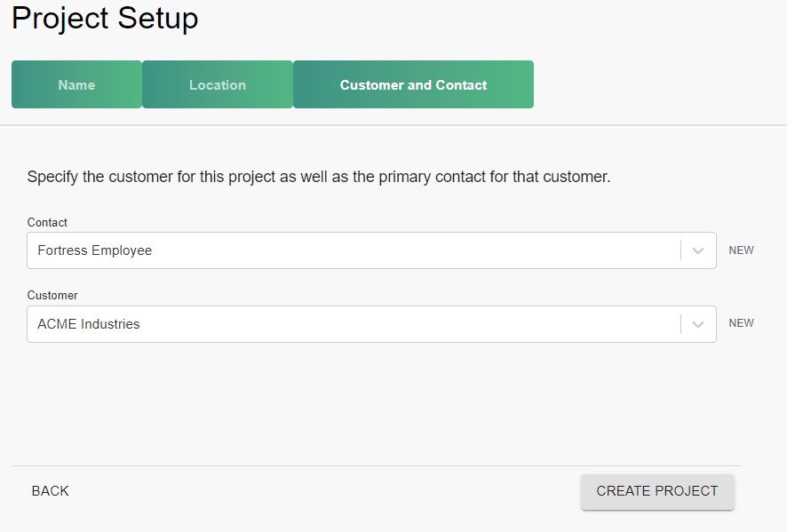Expand the Customer dropdown chevron
Screen dimensions: 787x532
(698, 325)
